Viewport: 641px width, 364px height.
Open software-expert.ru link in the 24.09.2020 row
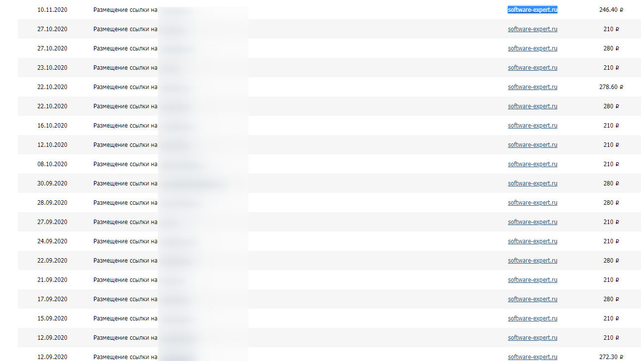click(x=533, y=241)
